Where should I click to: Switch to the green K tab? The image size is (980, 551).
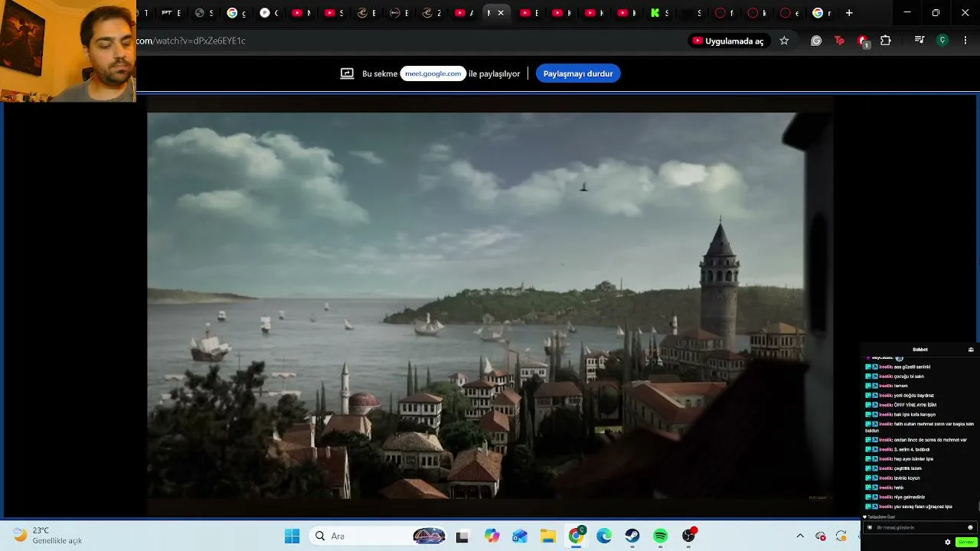661,13
